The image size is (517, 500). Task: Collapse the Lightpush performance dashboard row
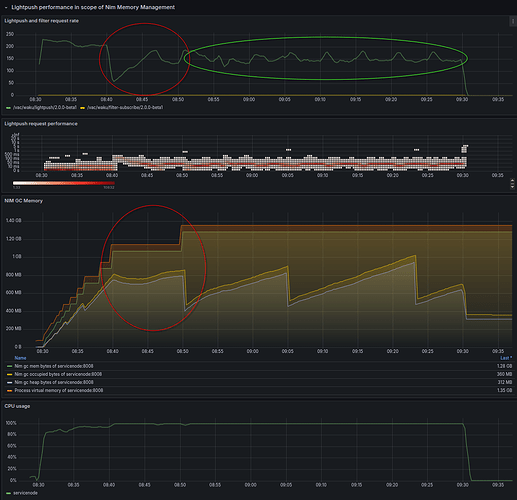pos(6,7)
